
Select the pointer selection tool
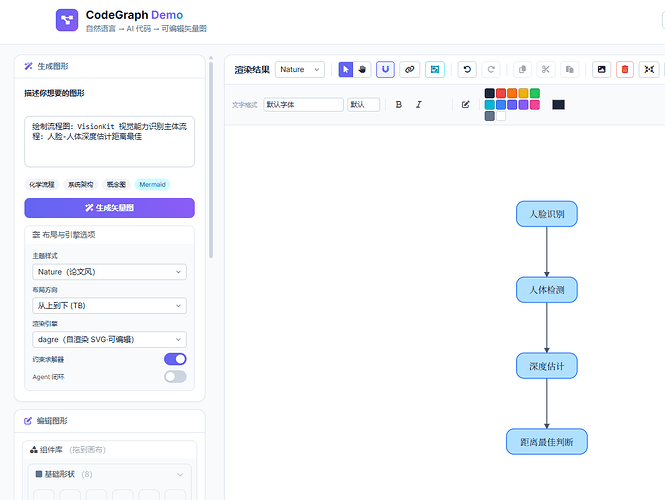click(x=346, y=70)
